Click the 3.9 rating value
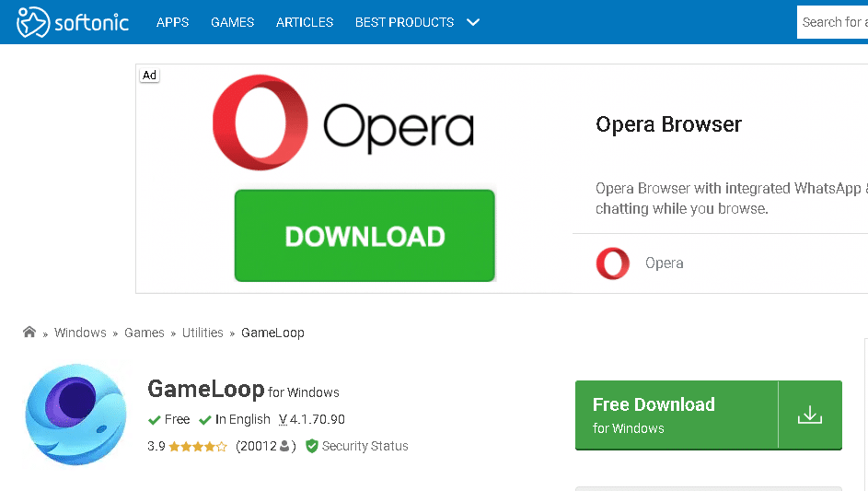The image size is (868, 491). tap(156, 446)
